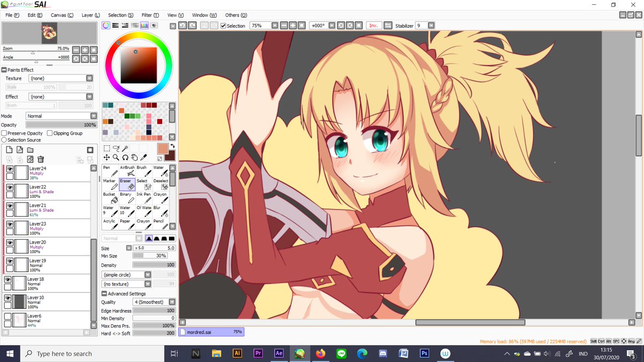Screen dimensions: 644x362
Task: Hide Layer18 with its eye icon
Action: (x=8, y=279)
